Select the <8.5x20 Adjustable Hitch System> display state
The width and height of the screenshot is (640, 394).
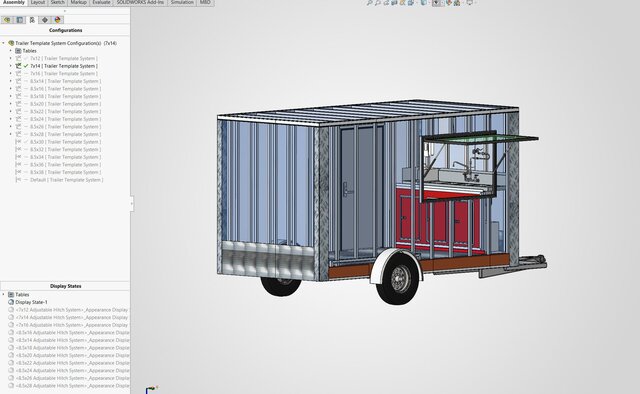(x=72, y=355)
